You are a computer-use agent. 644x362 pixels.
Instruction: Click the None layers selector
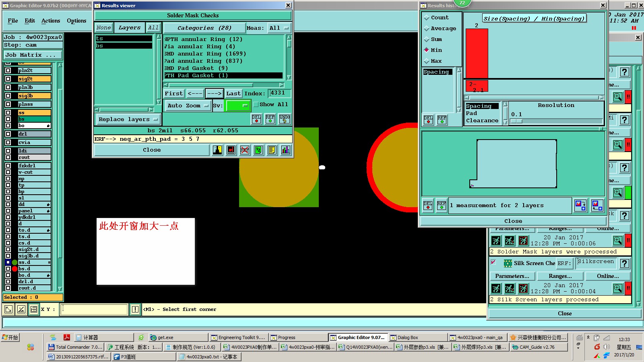(103, 28)
